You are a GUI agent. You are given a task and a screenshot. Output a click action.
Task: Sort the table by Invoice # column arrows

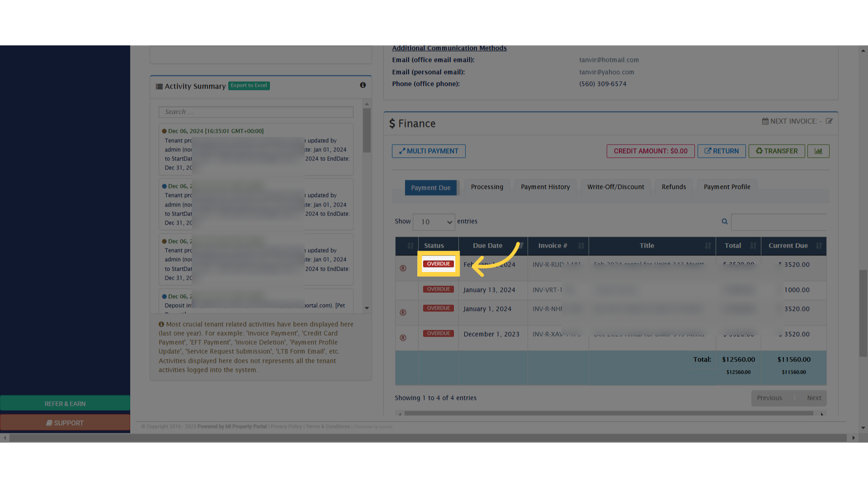581,246
